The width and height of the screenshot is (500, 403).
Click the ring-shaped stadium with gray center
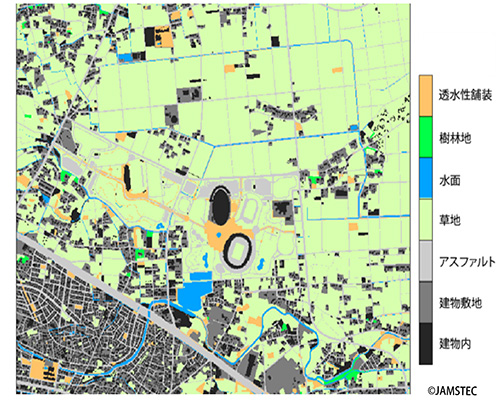239,250
